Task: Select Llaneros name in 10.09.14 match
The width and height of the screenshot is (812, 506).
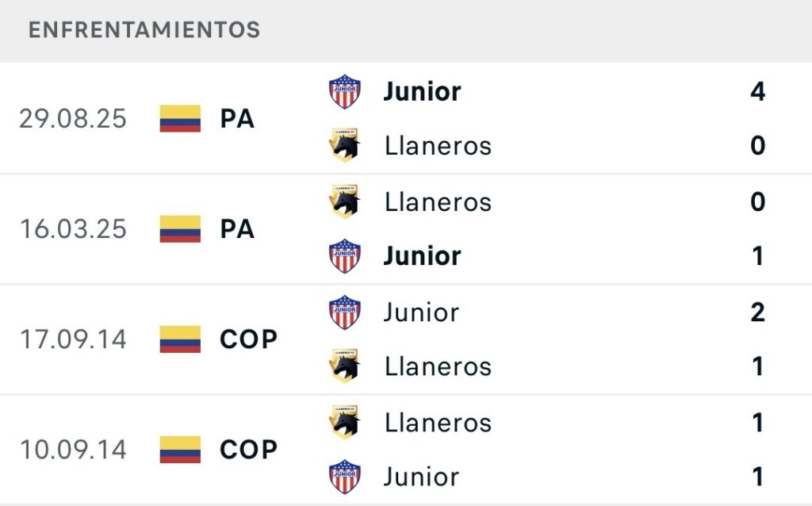Action: (x=438, y=423)
